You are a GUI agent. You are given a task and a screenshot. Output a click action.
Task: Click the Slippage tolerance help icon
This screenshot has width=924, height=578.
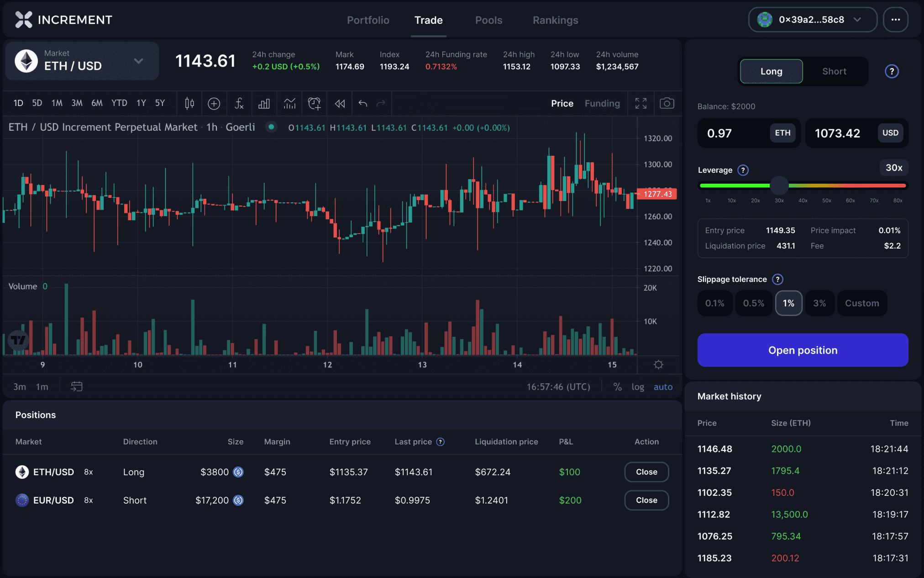tap(777, 279)
